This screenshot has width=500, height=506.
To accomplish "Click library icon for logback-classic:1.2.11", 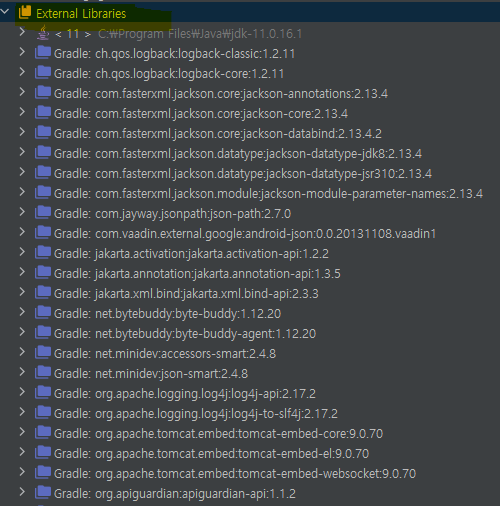I will [43, 52].
